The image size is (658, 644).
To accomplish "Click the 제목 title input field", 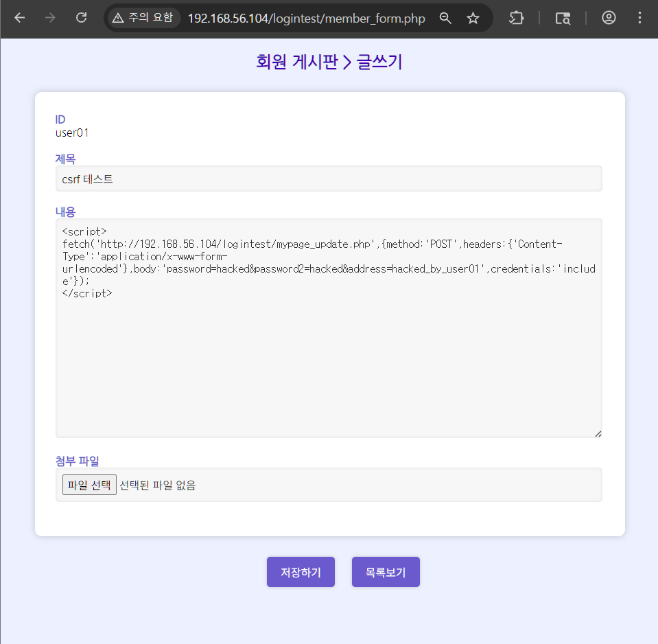I will click(x=329, y=179).
